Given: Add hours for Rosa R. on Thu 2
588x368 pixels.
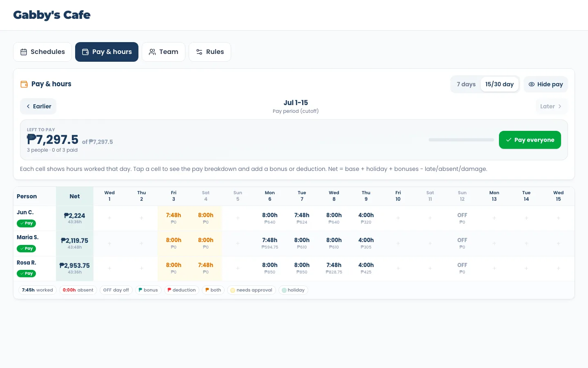Looking at the screenshot, I should [x=141, y=268].
